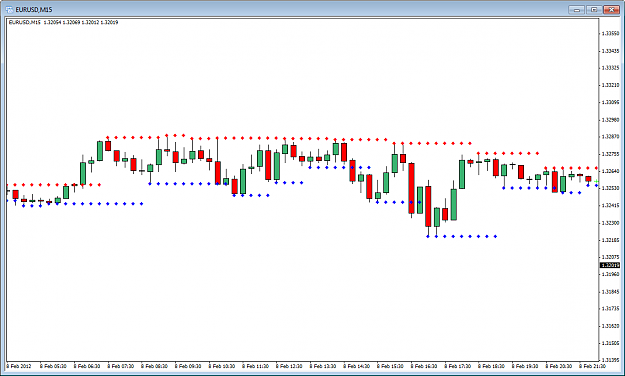Click the '8 Feb 21:30' time axis label
This screenshot has width=625, height=376.
pos(592,366)
